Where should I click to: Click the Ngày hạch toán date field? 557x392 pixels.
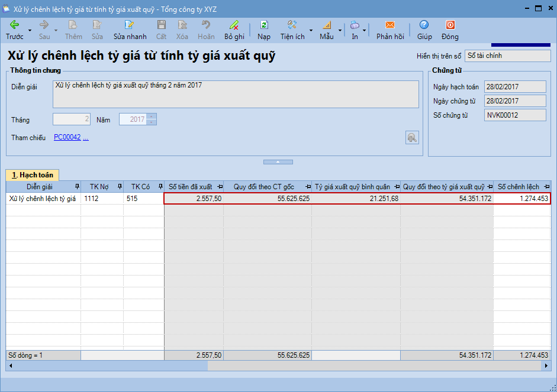(515, 86)
